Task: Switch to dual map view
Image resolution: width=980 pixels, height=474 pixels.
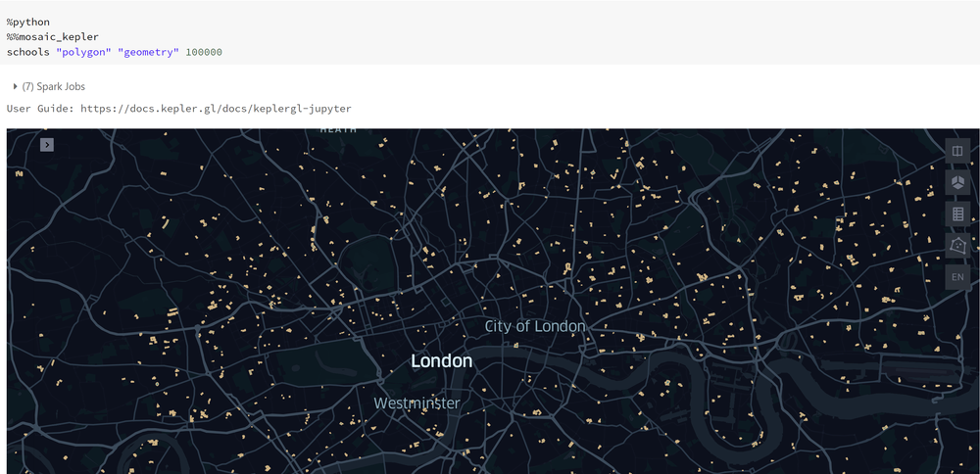Action: point(957,151)
